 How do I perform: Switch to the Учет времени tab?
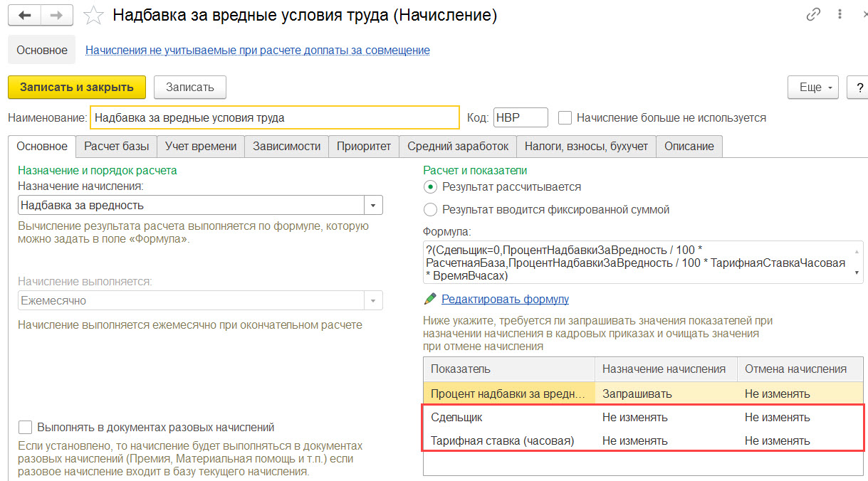[201, 146]
